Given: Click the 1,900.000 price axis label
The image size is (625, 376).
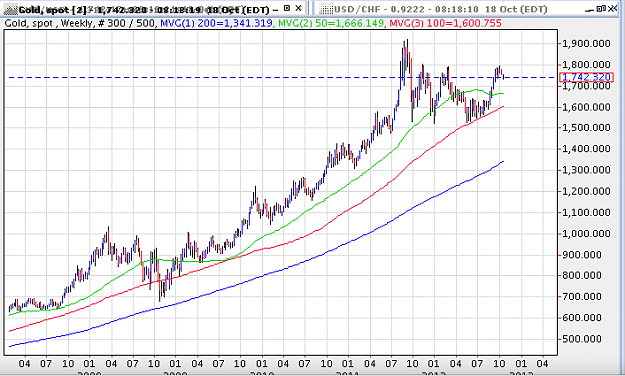Looking at the screenshot, I should (586, 43).
